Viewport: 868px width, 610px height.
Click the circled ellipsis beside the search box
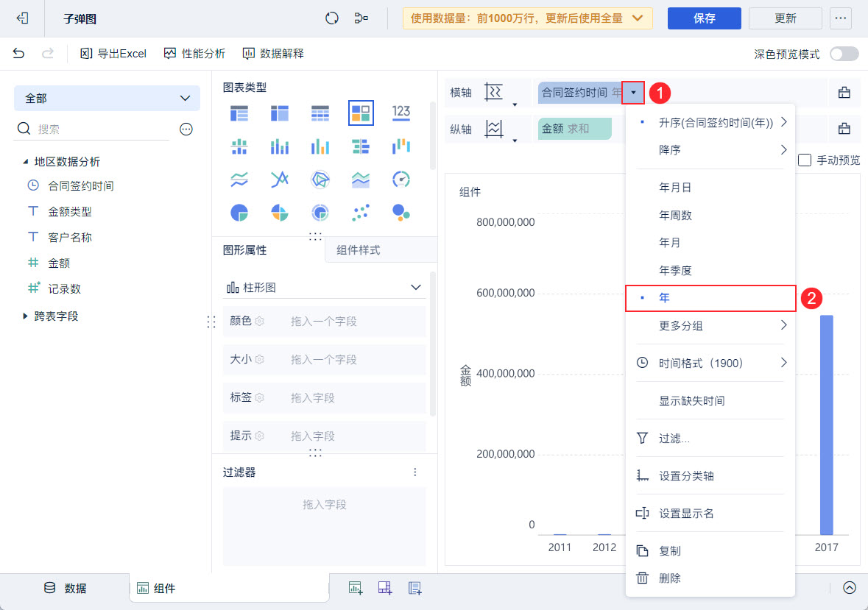186,130
